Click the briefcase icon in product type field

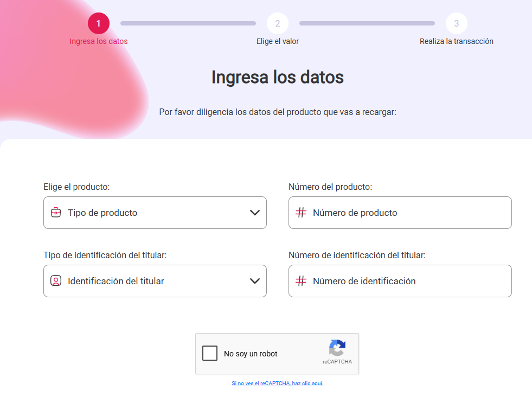pos(56,213)
